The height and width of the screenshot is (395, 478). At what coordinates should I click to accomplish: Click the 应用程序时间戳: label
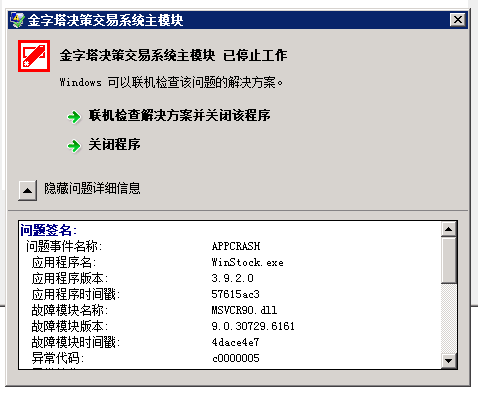pyautogui.click(x=76, y=295)
